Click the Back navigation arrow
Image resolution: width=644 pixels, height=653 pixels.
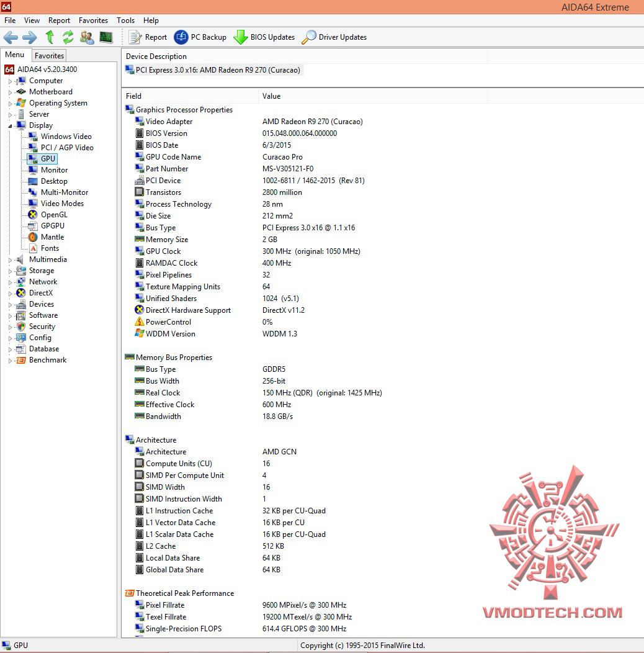pyautogui.click(x=11, y=37)
